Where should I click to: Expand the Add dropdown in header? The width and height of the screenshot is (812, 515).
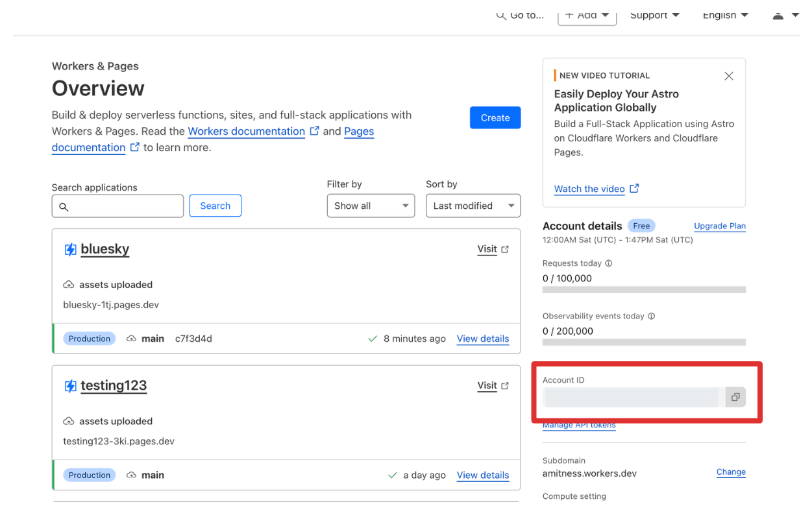pos(587,16)
